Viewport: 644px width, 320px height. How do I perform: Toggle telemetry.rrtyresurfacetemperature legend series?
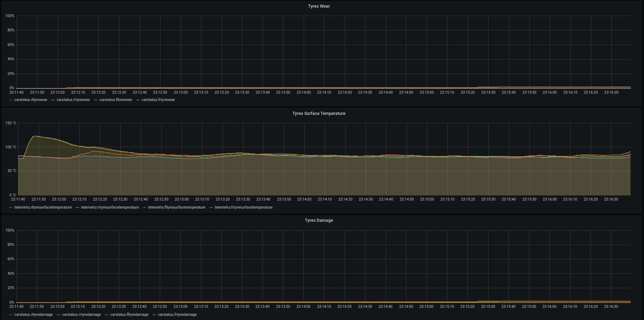[110, 208]
